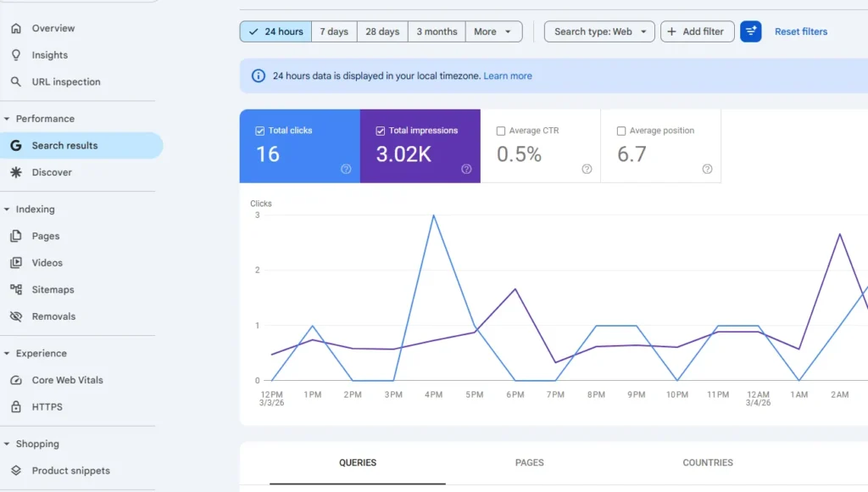Open the Videos indexing report
The width and height of the screenshot is (868, 492).
click(47, 262)
